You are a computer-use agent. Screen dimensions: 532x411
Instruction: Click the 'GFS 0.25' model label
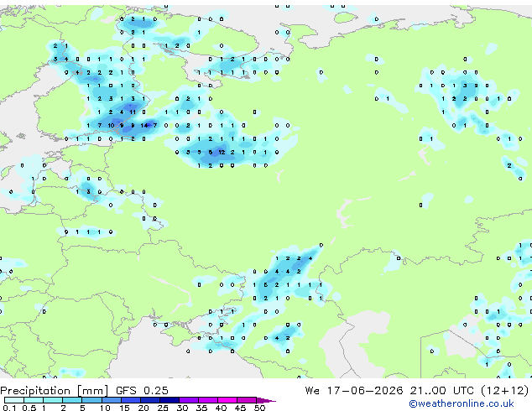[x=142, y=390]
